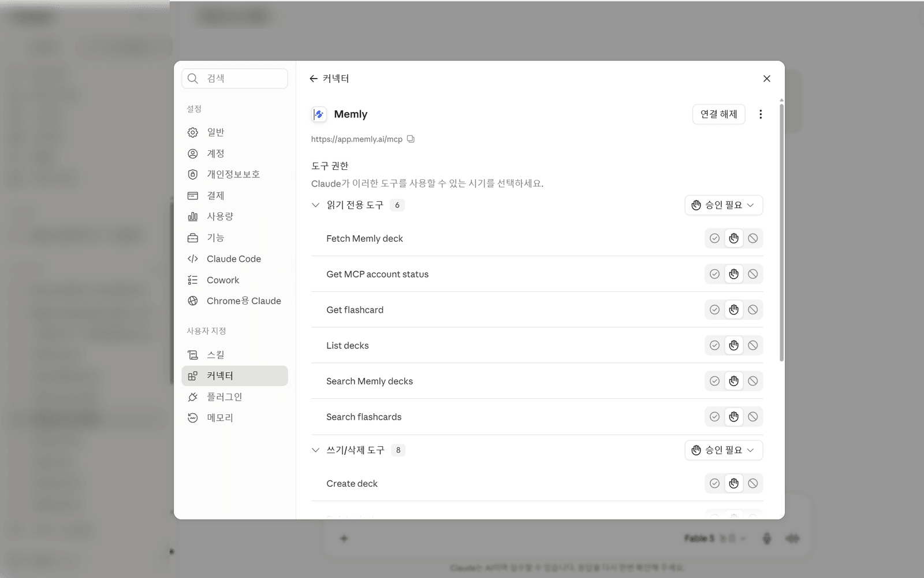Block the Search flashcards tool
Viewport: 924px width, 578px height.
point(753,417)
